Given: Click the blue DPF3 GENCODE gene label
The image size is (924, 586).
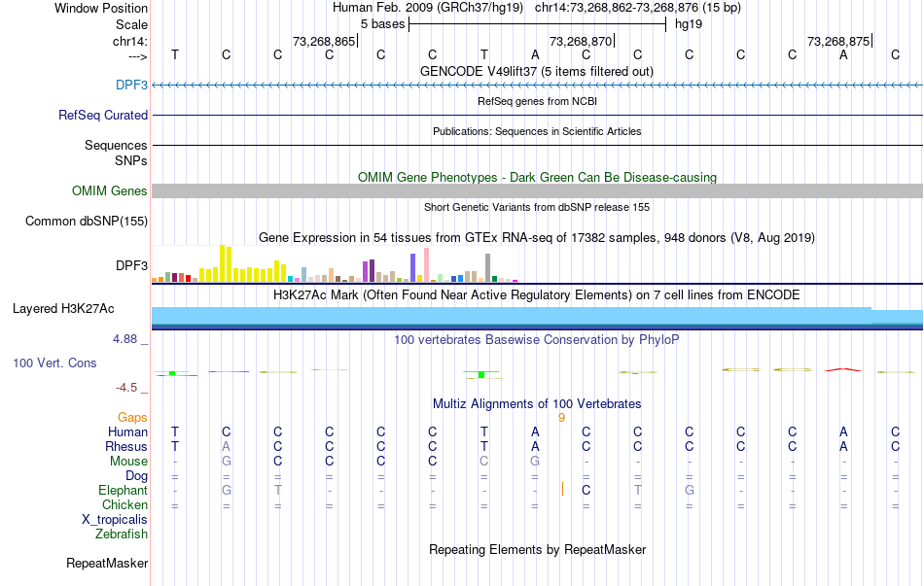Looking at the screenshot, I should 131,85.
